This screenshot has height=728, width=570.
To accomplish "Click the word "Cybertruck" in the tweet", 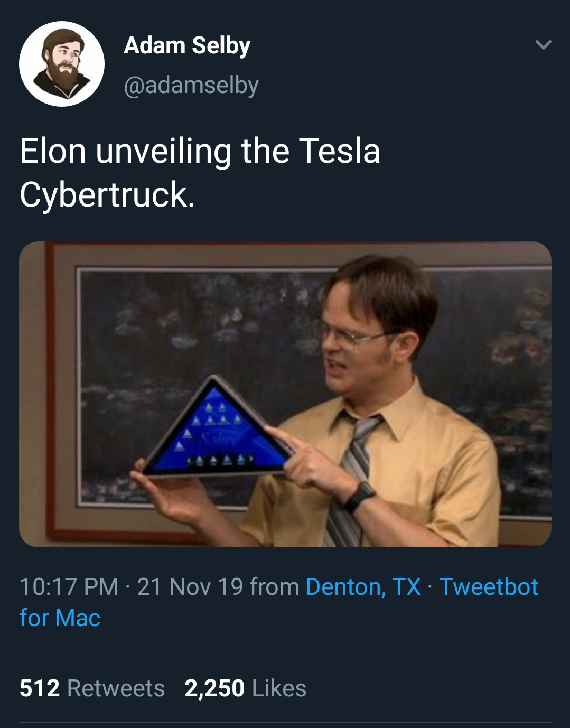I will coord(107,195).
